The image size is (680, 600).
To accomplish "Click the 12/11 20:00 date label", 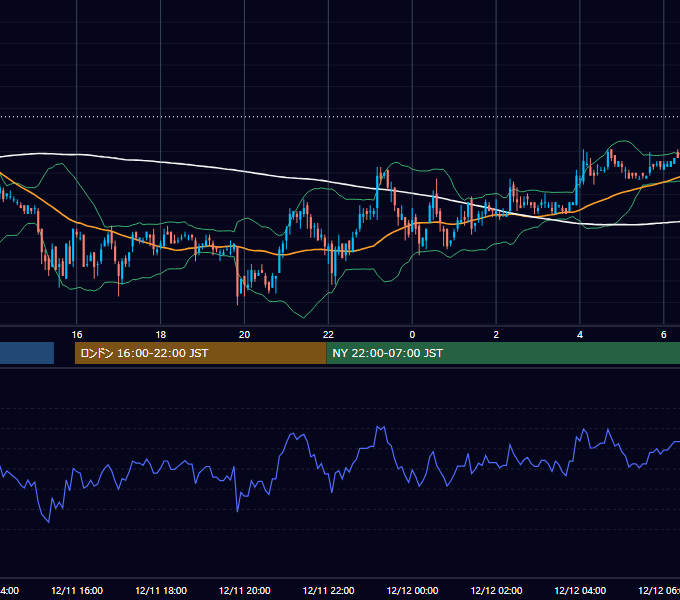I will click(x=245, y=591).
